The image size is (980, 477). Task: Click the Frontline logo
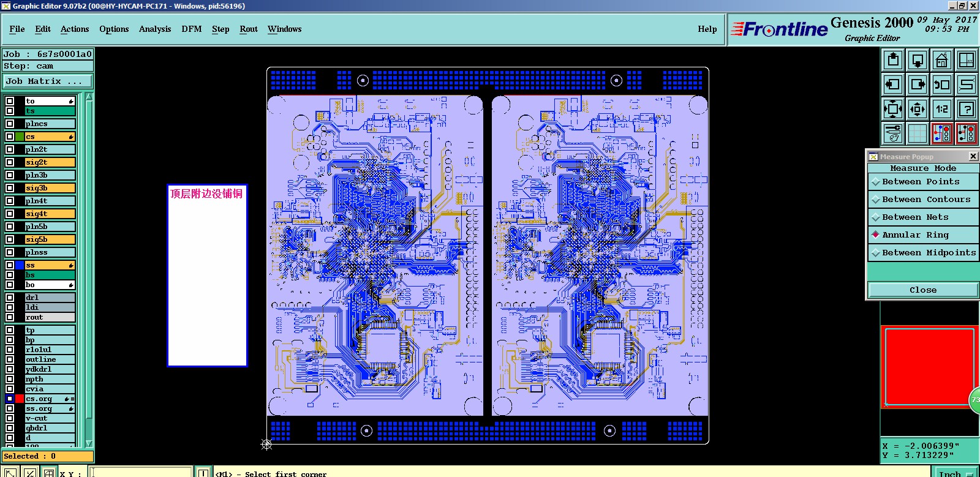pos(779,29)
